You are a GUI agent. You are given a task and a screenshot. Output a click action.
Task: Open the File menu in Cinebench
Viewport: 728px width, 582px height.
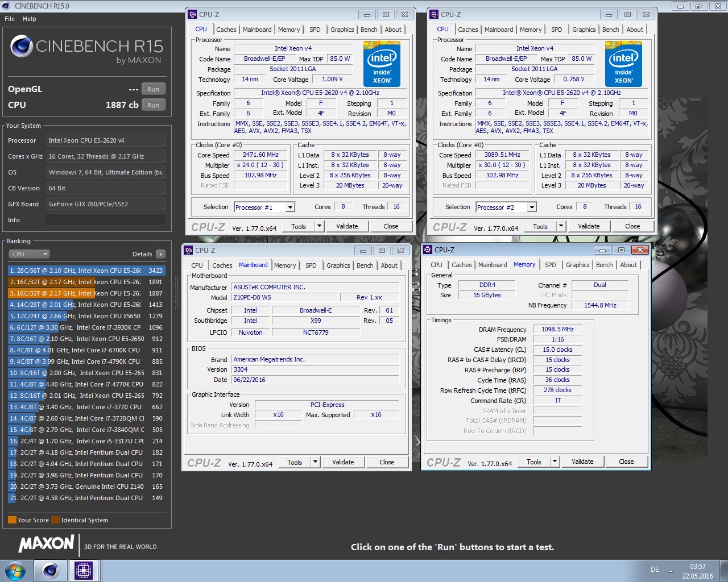pyautogui.click(x=10, y=19)
